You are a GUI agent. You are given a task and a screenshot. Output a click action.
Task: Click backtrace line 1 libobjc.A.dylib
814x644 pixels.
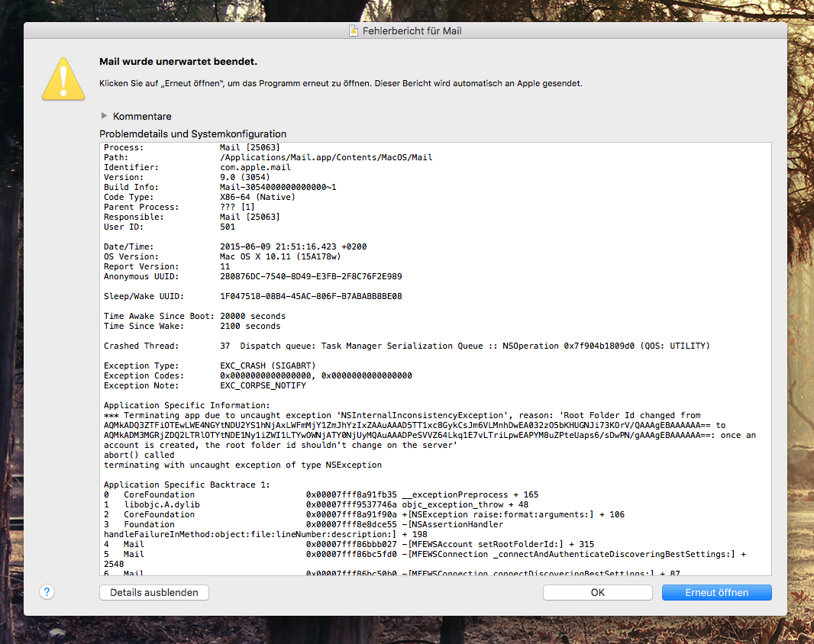coord(316,504)
